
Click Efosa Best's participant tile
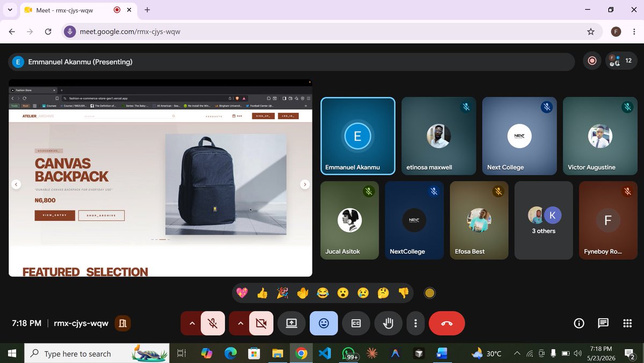tap(479, 220)
